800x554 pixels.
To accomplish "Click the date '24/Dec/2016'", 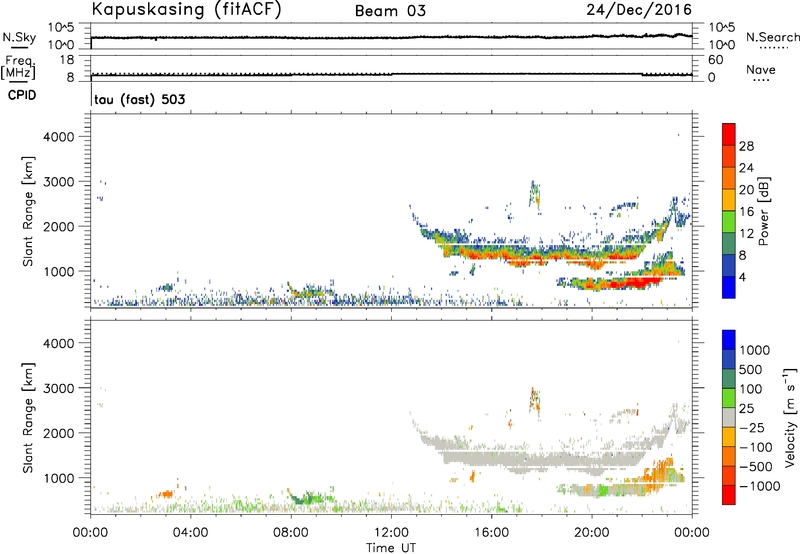I will (639, 10).
